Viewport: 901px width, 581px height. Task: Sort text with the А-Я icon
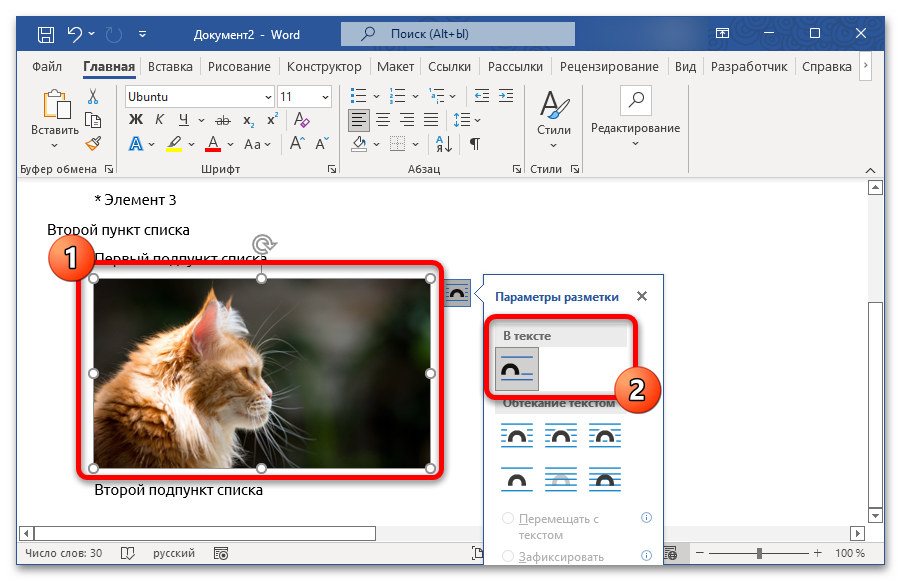click(x=444, y=144)
